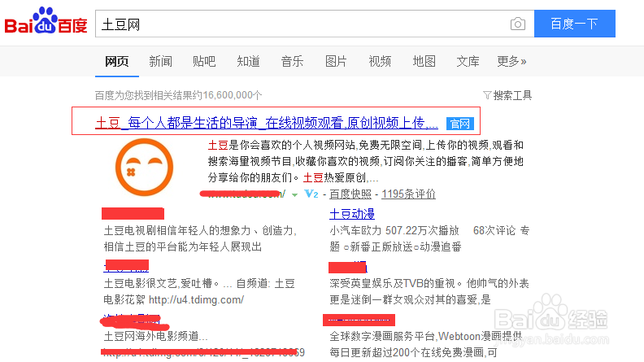
Task: Select the 视频 tab
Action: (380, 62)
